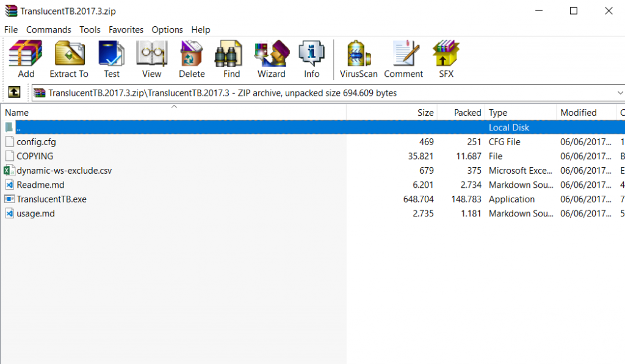625x364 pixels.
Task: Show archive Info
Action: (x=311, y=53)
